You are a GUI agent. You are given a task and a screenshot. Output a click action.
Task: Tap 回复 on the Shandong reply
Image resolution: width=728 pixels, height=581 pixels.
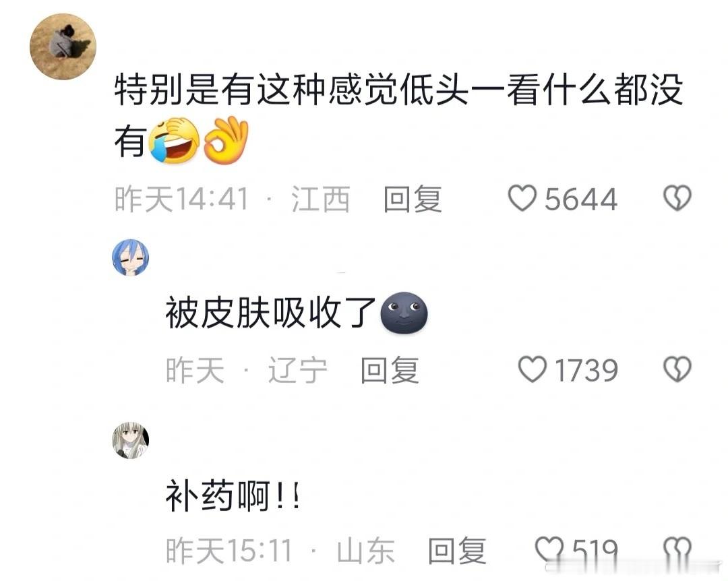pos(457,551)
